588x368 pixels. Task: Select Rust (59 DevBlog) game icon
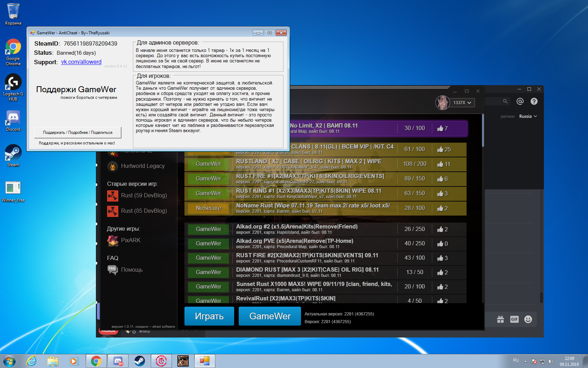click(x=112, y=196)
